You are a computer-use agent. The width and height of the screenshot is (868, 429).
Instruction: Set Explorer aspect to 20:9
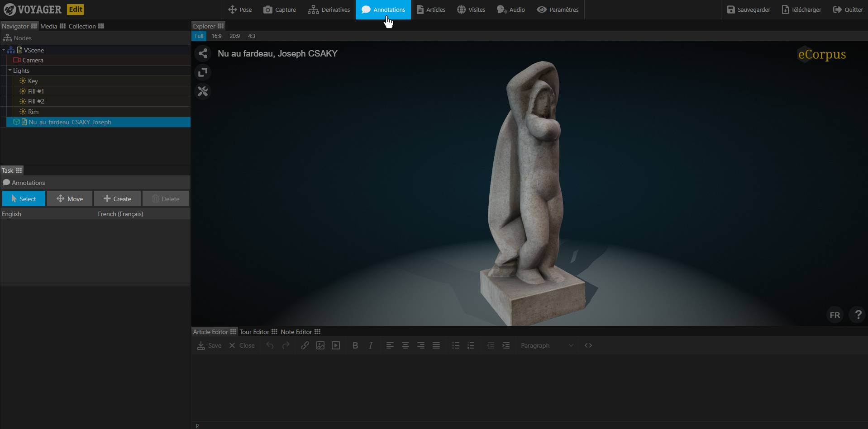pos(234,36)
